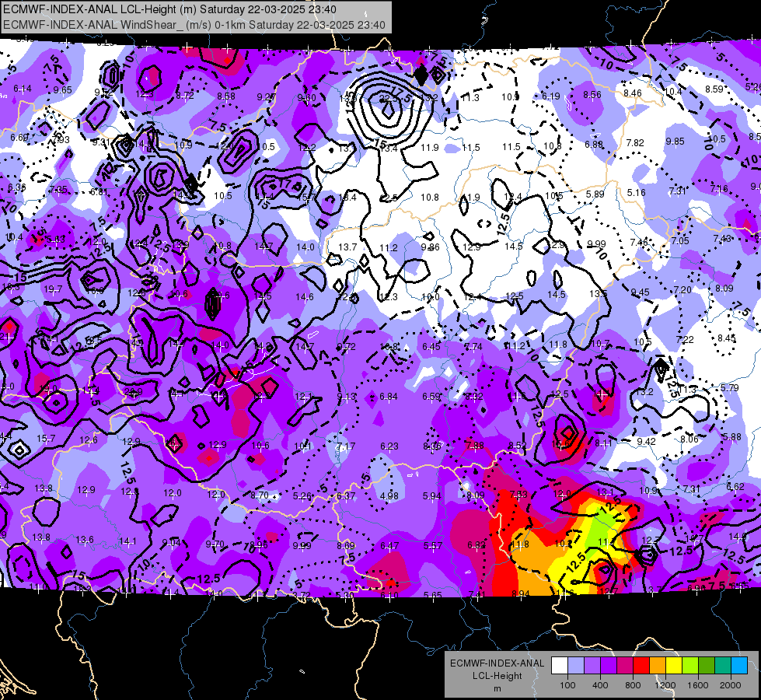Click the magenta swatch above 800 in legend
The image size is (761, 700).
click(x=625, y=666)
